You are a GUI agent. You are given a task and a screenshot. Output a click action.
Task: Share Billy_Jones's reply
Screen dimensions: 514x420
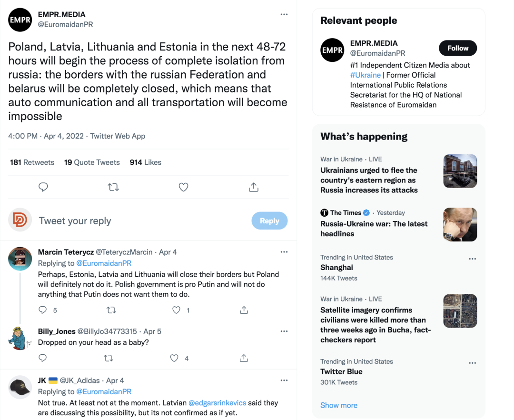[x=244, y=358]
